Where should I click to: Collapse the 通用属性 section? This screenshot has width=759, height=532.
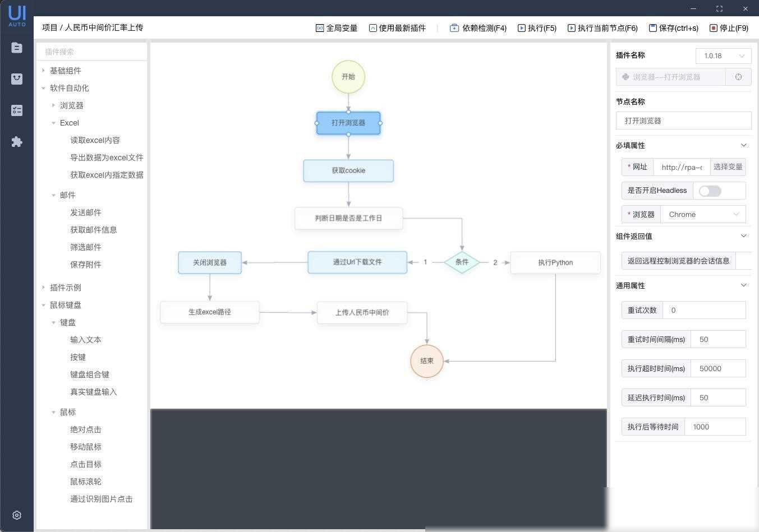tap(744, 285)
